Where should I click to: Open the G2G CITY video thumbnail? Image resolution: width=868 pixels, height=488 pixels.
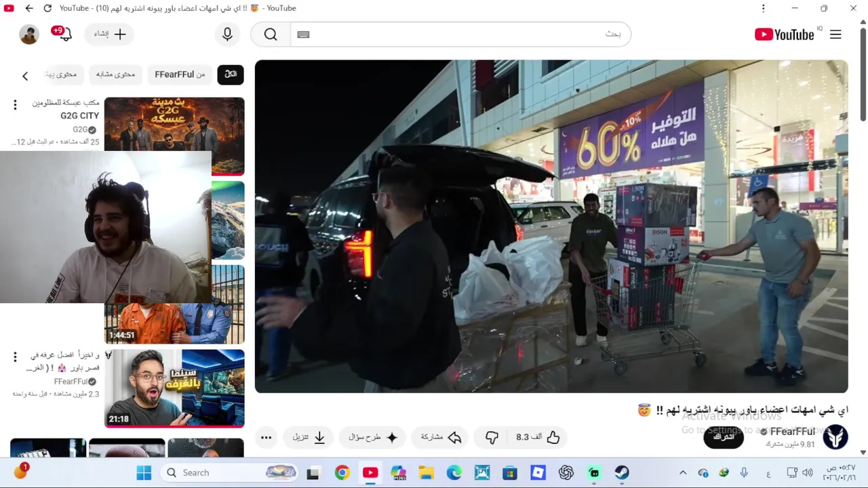click(174, 136)
